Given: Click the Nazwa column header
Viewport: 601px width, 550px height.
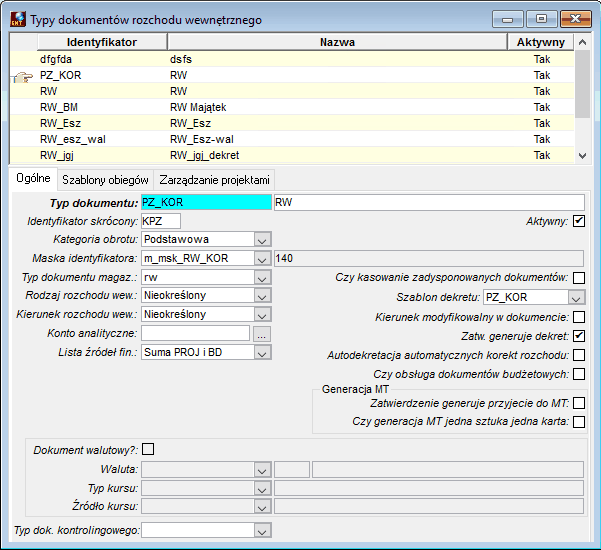Looking at the screenshot, I should click(x=337, y=42).
